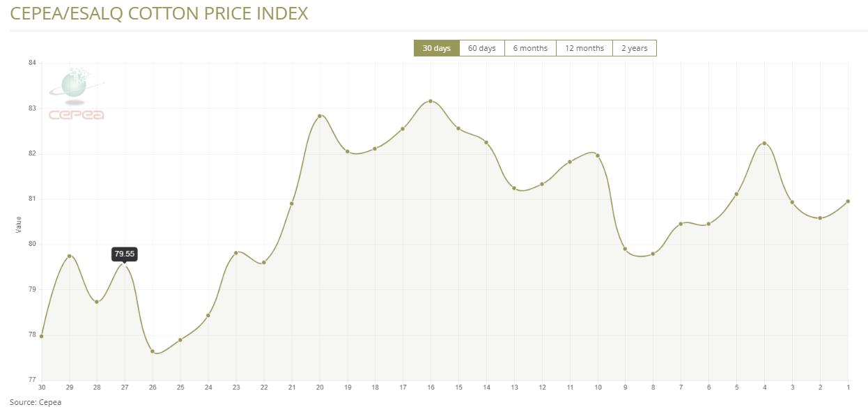Click the data point at day 23
This screenshot has height=414, width=868.
(x=236, y=252)
